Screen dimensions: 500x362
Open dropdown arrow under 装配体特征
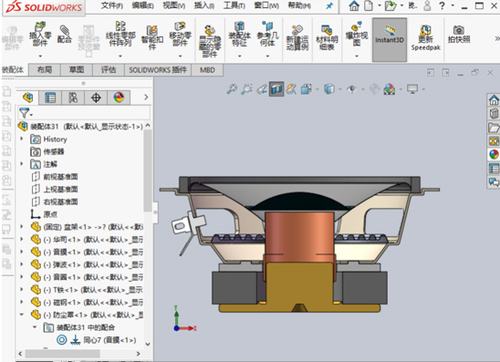tap(239, 56)
